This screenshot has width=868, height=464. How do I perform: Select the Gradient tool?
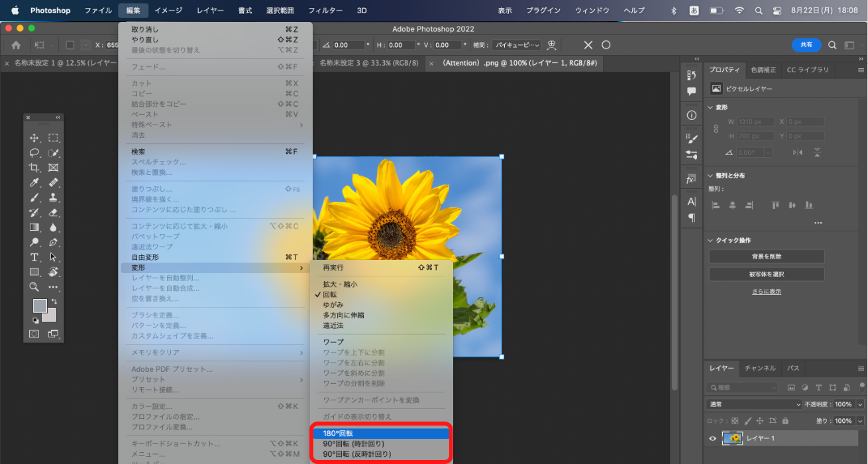(34, 227)
